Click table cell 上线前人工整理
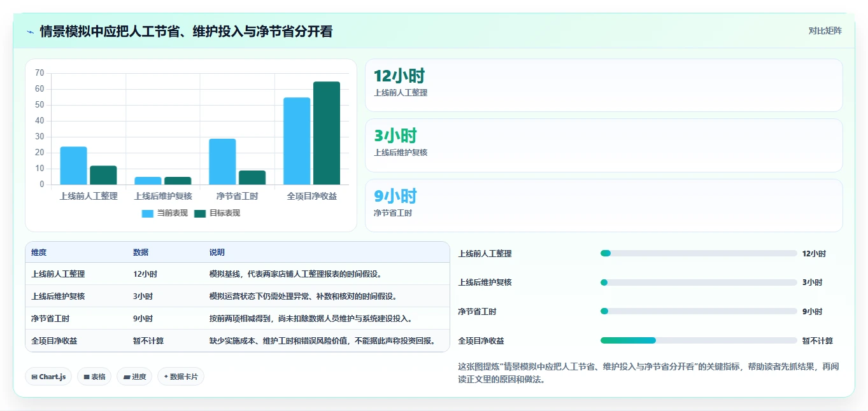The height and width of the screenshot is (411, 868). [x=58, y=274]
